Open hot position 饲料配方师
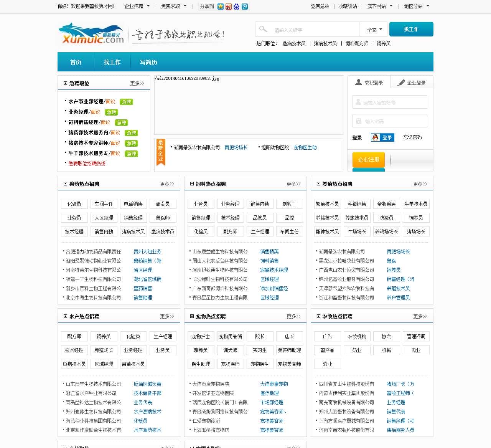This screenshot has height=448, width=491. 357,43
